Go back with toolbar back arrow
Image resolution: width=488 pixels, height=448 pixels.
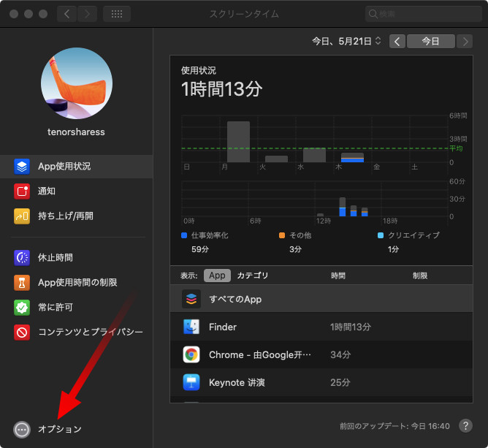[66, 14]
